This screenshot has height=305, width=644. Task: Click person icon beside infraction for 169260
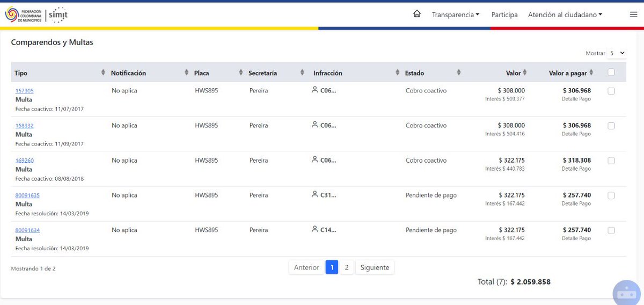[315, 159]
